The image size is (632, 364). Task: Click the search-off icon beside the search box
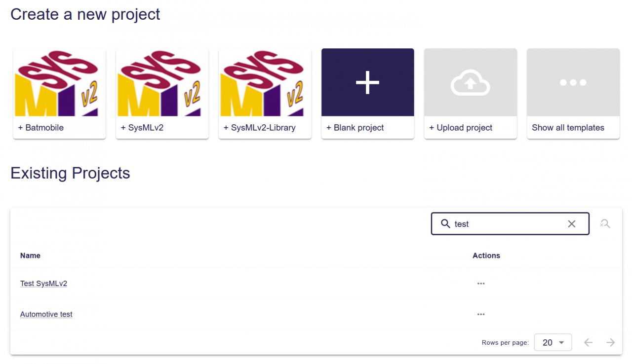point(605,224)
